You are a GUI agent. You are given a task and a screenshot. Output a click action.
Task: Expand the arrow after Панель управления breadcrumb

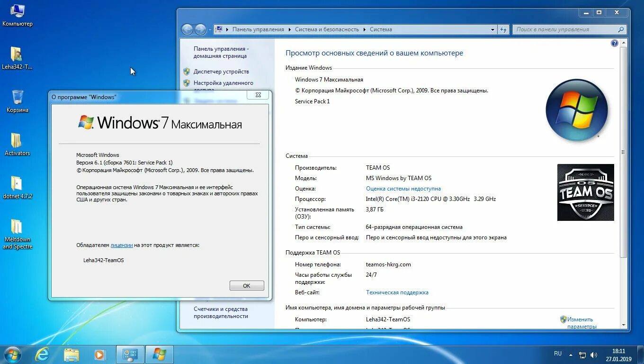pyautogui.click(x=289, y=29)
